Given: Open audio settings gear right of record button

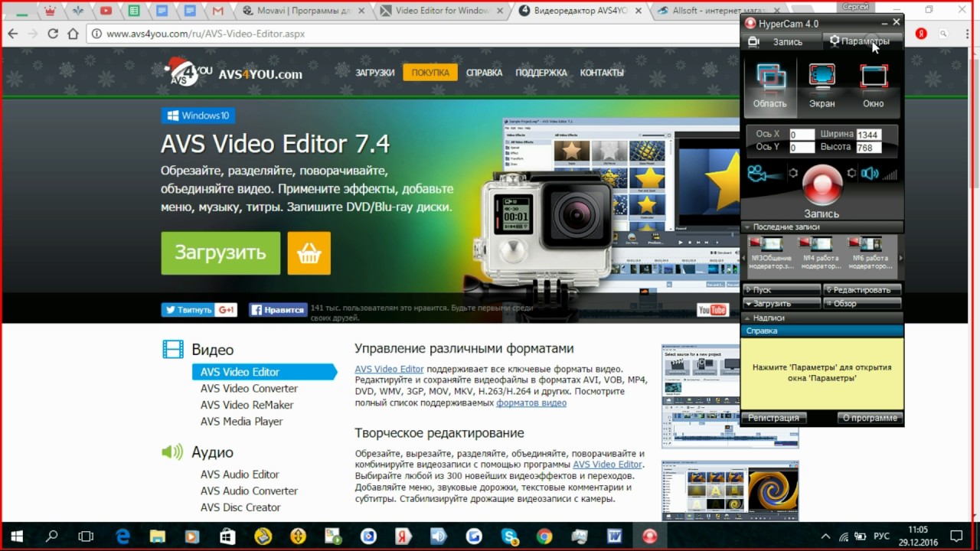Looking at the screenshot, I should coord(851,174).
